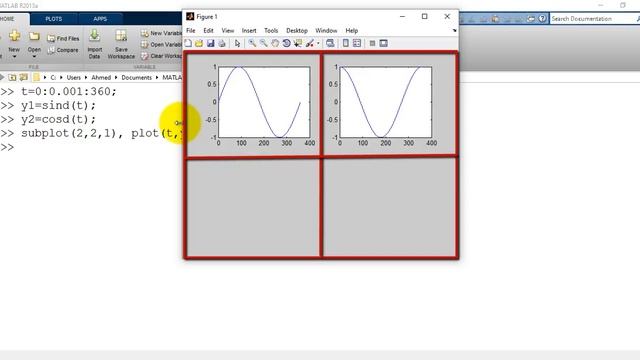Image resolution: width=640 pixels, height=360 pixels.
Task: Click the command line 't=0:0.001:360;'
Action: (x=69, y=91)
